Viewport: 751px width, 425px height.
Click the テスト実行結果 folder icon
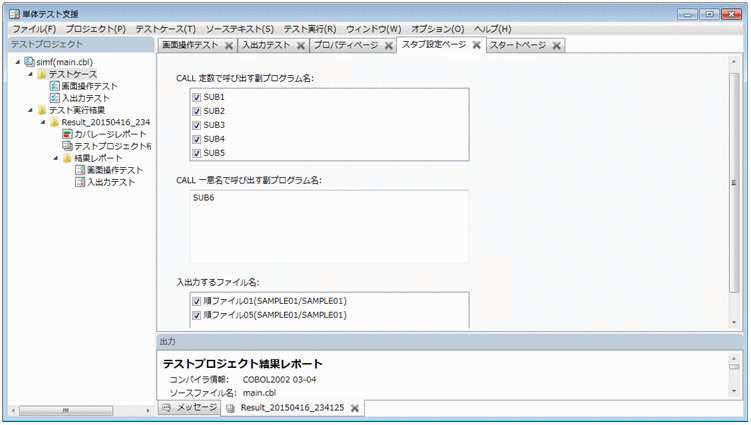tap(42, 110)
